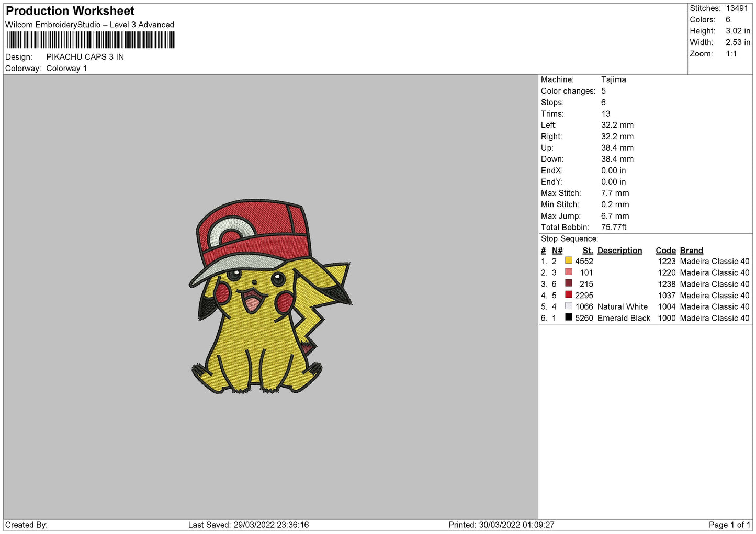Select the Natural White 1066 swatch
This screenshot has height=534, width=756.
pyautogui.click(x=568, y=306)
